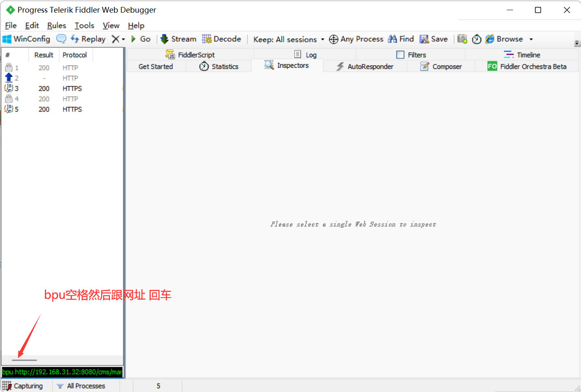Open the Tools menu

[x=84, y=26]
